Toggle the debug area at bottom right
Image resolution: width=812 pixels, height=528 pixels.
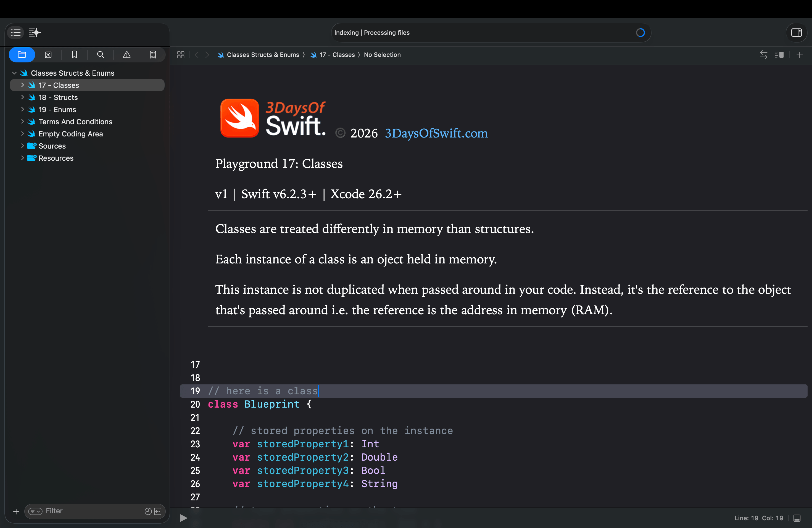click(x=797, y=518)
